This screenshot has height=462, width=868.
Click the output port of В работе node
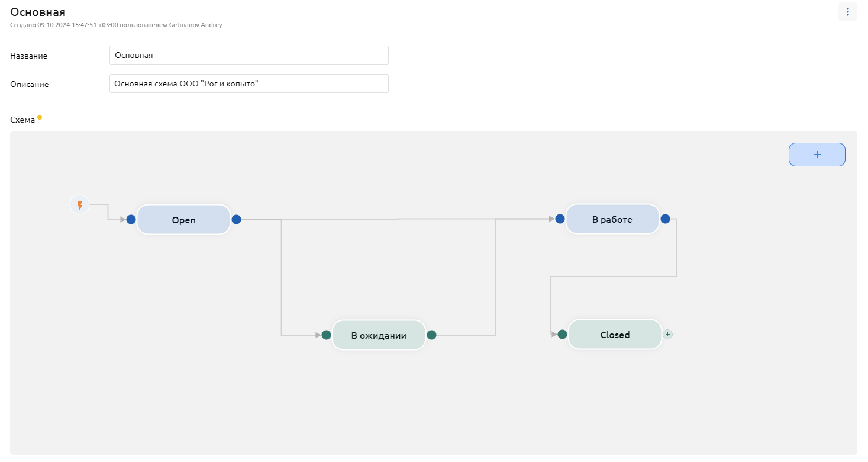click(665, 219)
